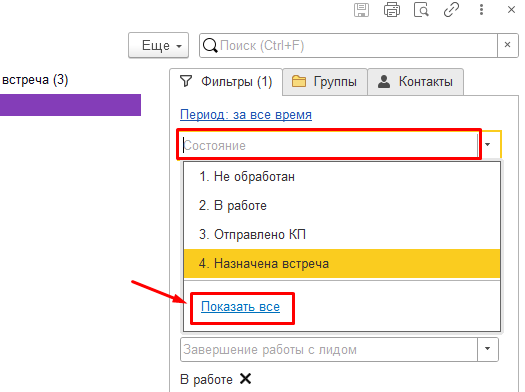The height and width of the screenshot is (392, 525).
Task: Open the Еще dropdown button
Action: [158, 45]
